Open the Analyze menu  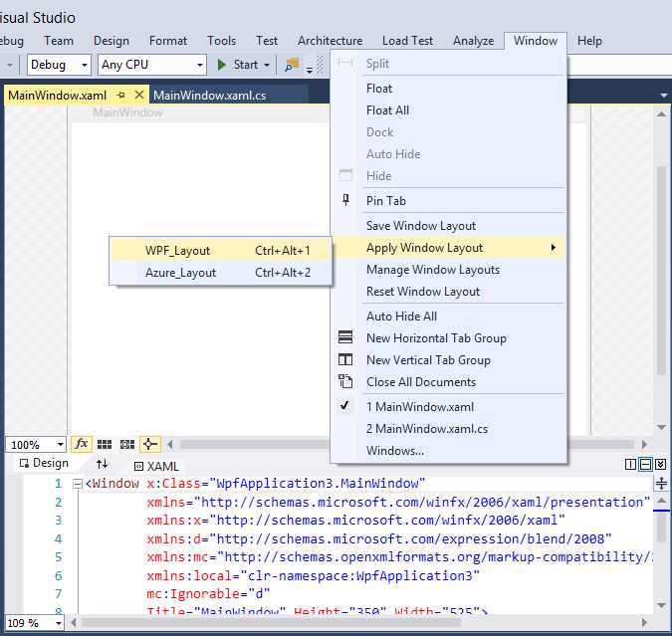474,41
